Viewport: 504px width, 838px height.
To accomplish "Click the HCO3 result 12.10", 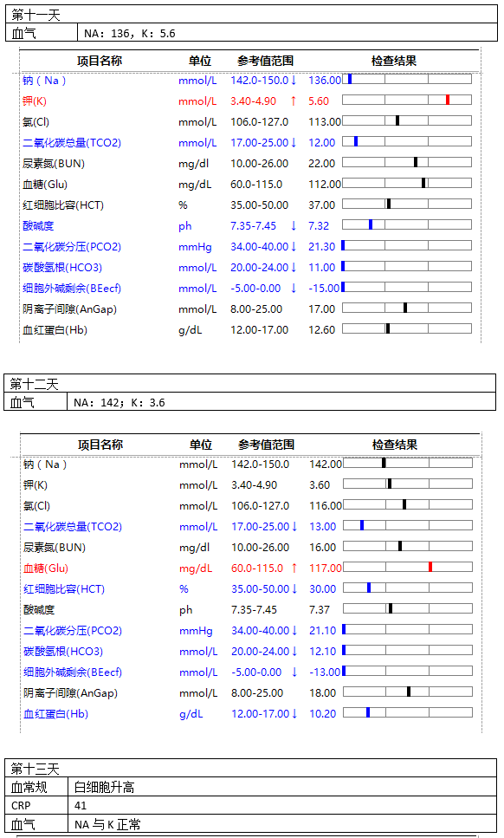I will [x=323, y=652].
